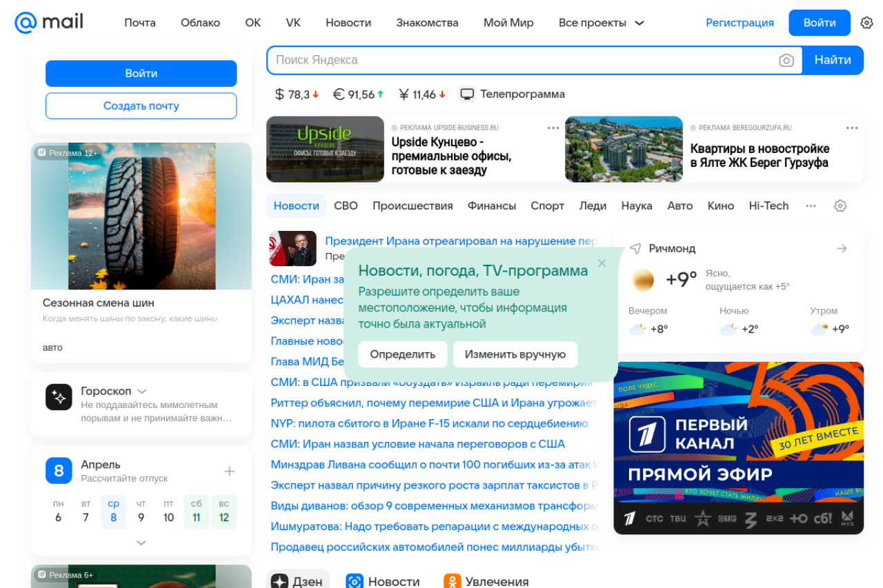Image resolution: width=883 pixels, height=588 pixels.
Task: Open settings gear icon in top-right header
Action: pyautogui.click(x=866, y=23)
